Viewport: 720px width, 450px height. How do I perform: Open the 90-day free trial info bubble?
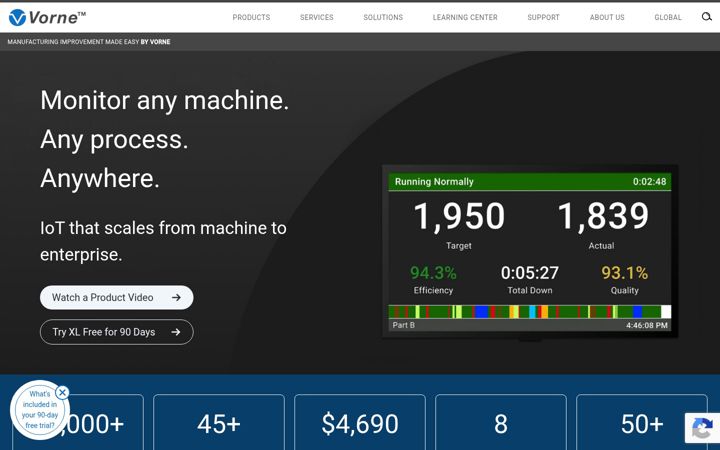(40, 410)
